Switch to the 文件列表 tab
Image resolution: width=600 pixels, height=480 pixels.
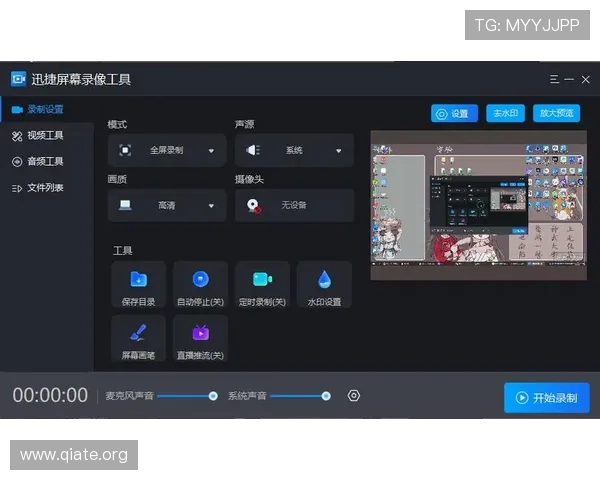pyautogui.click(x=47, y=188)
